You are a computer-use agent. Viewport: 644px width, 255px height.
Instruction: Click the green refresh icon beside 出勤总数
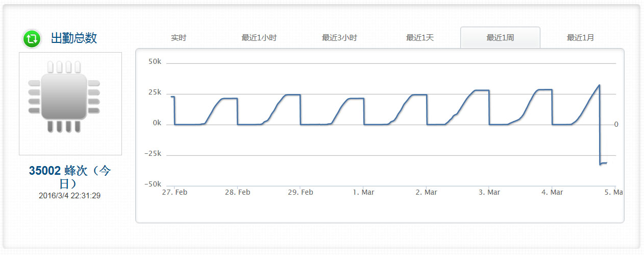tap(32, 39)
